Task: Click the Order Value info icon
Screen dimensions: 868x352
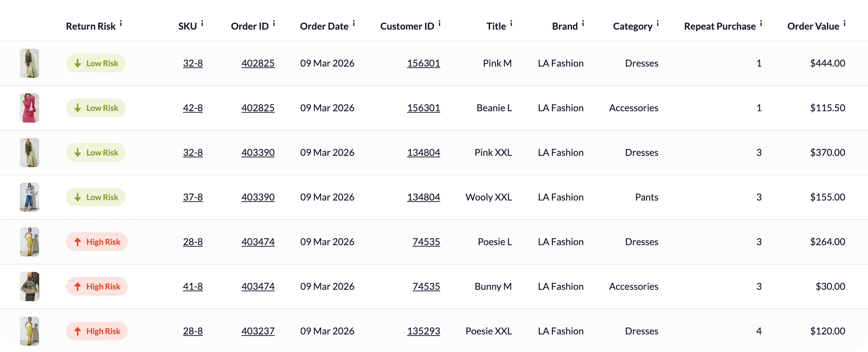Action: coord(845,24)
